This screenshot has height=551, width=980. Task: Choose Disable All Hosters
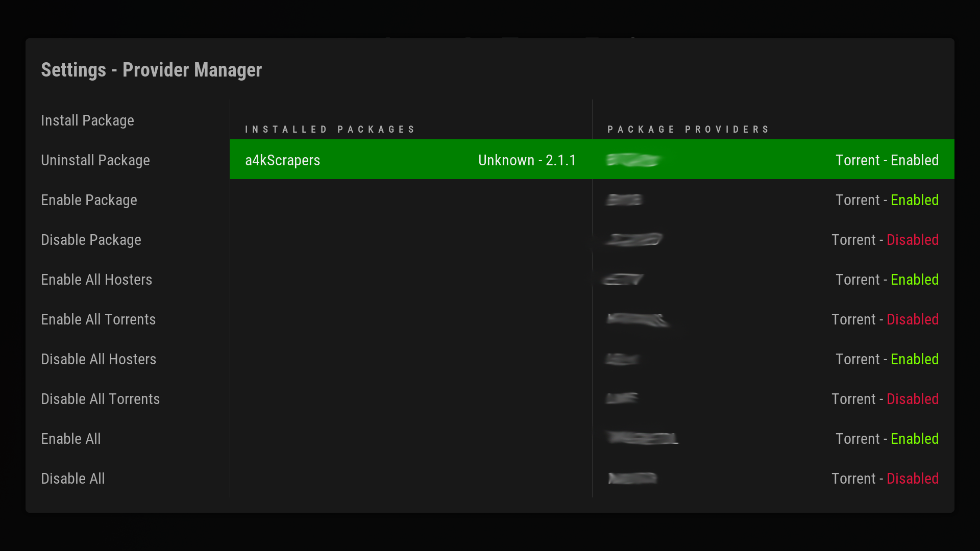coord(99,359)
